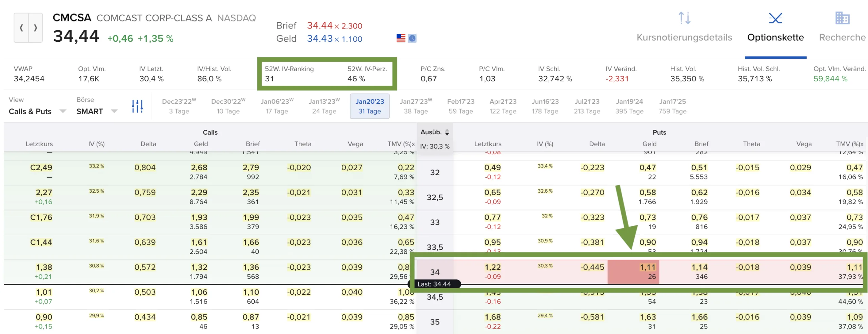868x334 pixels.
Task: Open column settings sliders icon
Action: 137,106
